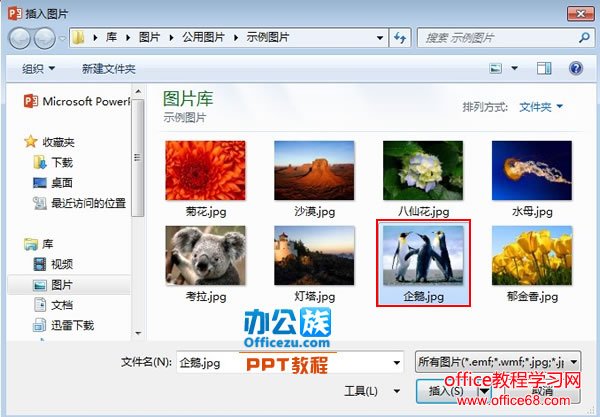Click the folder icon in the address bar
The width and height of the screenshot is (600, 417).
click(78, 37)
